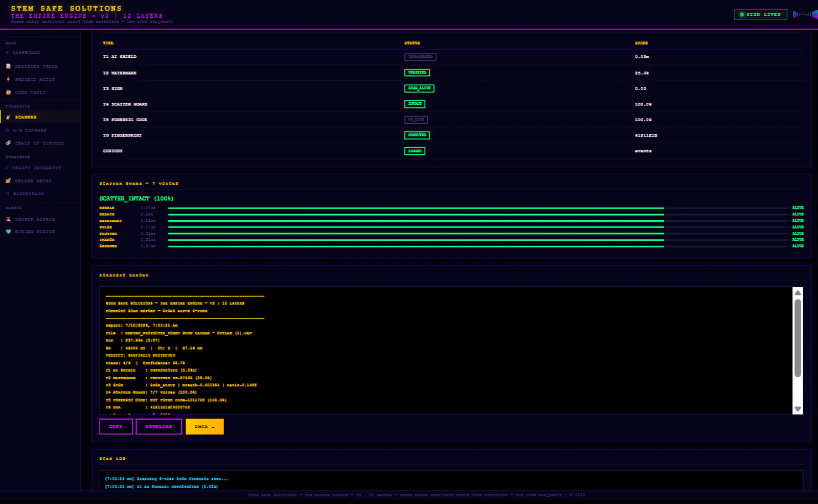Click the Scanner microscope icon

tap(8, 117)
